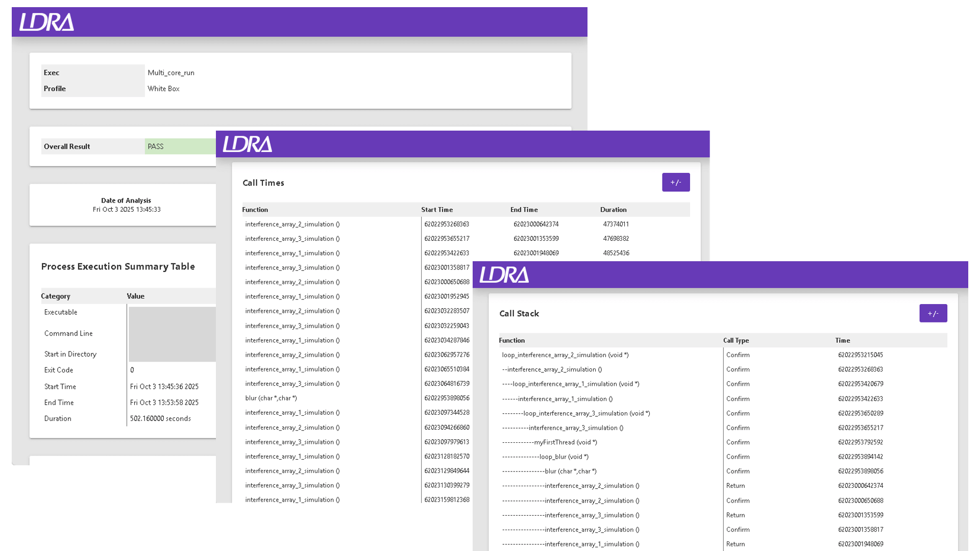
Task: Click Call Times start time 62023129849644
Action: tap(447, 471)
